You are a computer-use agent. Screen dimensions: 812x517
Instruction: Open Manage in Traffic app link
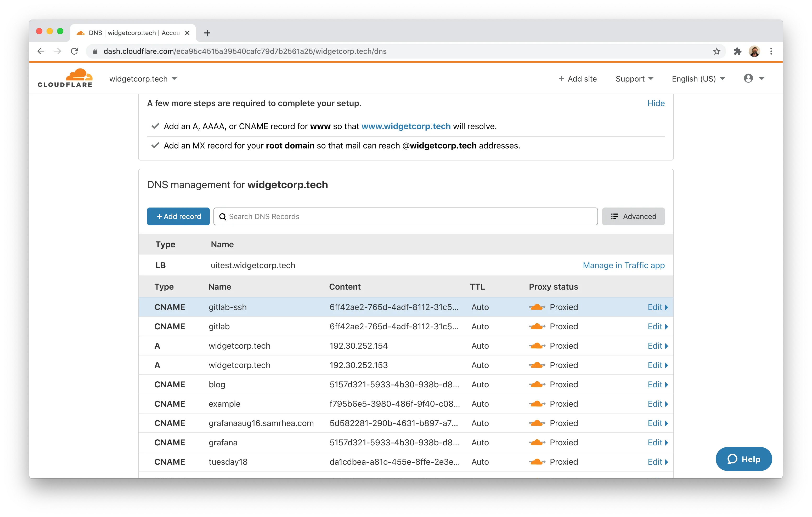[x=623, y=265]
